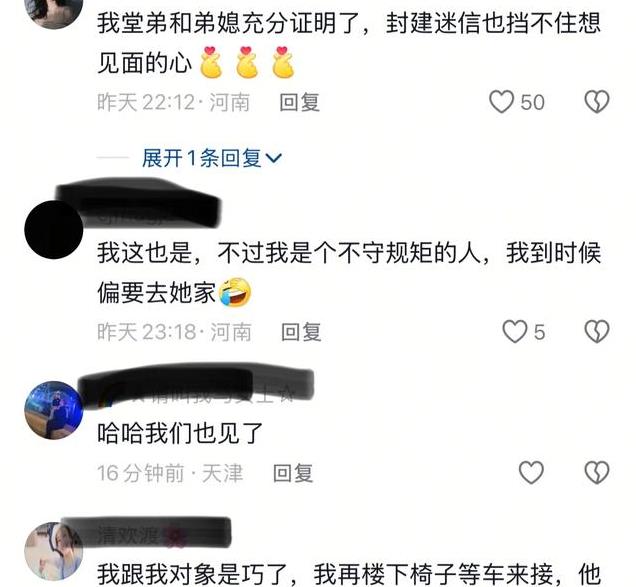Open the partially visible top commenter avatar
Viewport: 636px width, 587px height.
pyautogui.click(x=54, y=12)
